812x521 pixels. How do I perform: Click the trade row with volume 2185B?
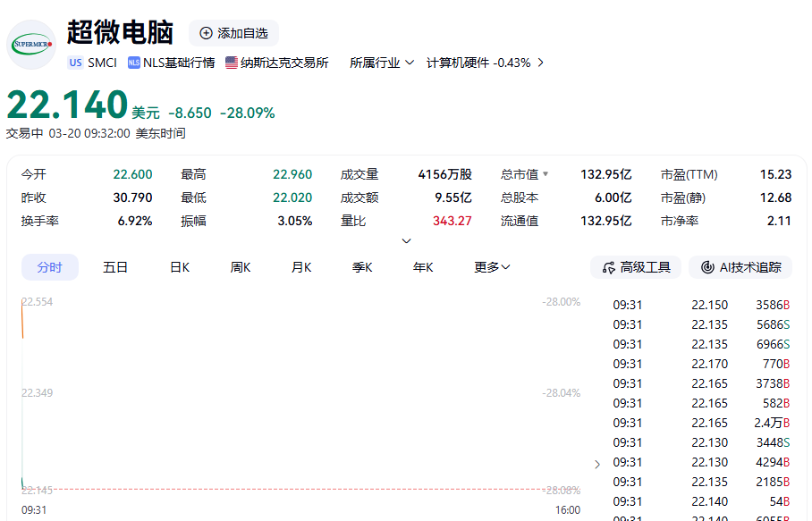point(701,482)
